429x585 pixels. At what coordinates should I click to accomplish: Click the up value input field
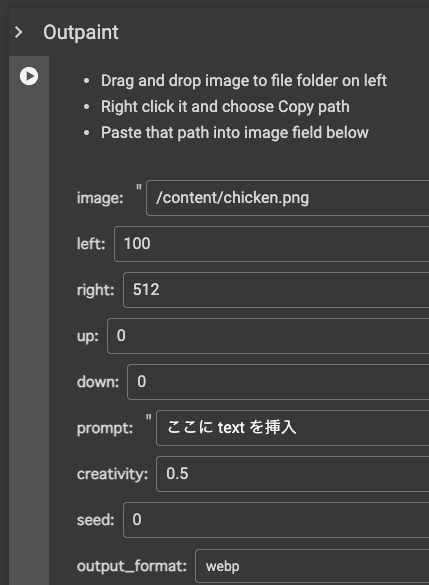(268, 336)
